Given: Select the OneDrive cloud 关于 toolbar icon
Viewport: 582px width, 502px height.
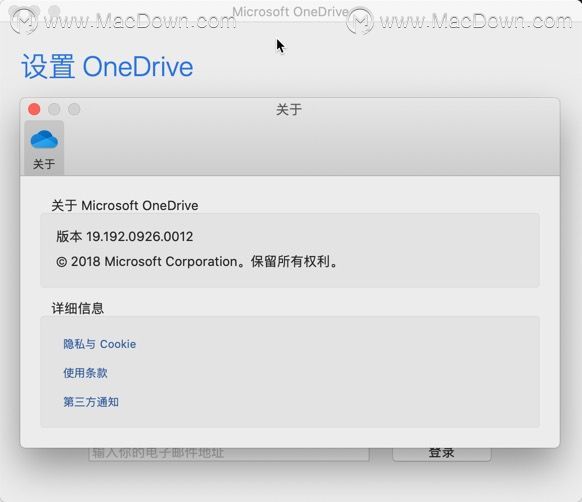Looking at the screenshot, I should coord(44,148).
